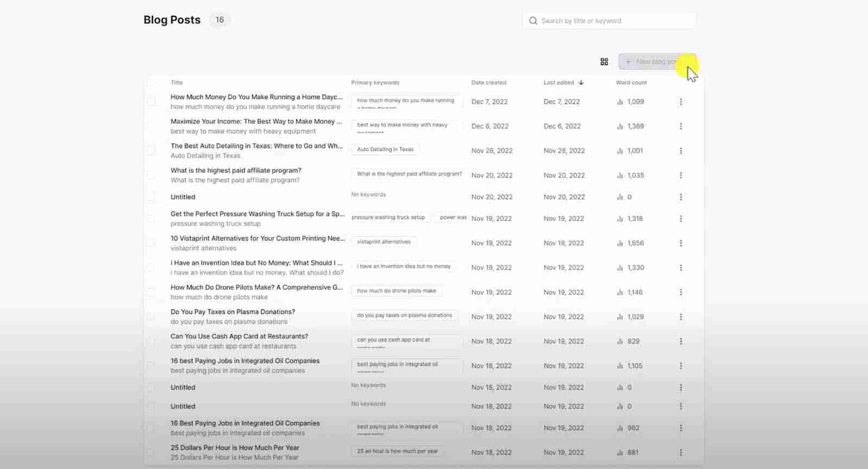Open three-dot menu for home daycare post
Viewport: 868px width, 469px height.
pos(681,102)
